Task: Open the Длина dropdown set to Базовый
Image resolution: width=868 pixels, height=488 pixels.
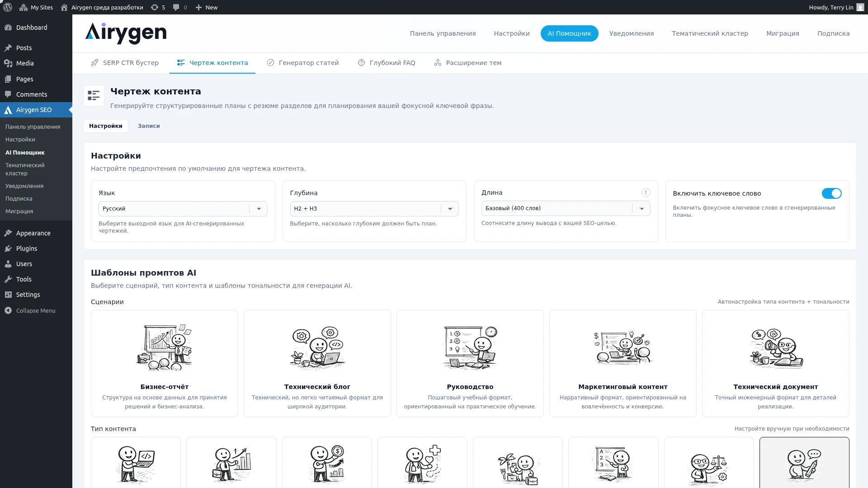Action: click(566, 208)
